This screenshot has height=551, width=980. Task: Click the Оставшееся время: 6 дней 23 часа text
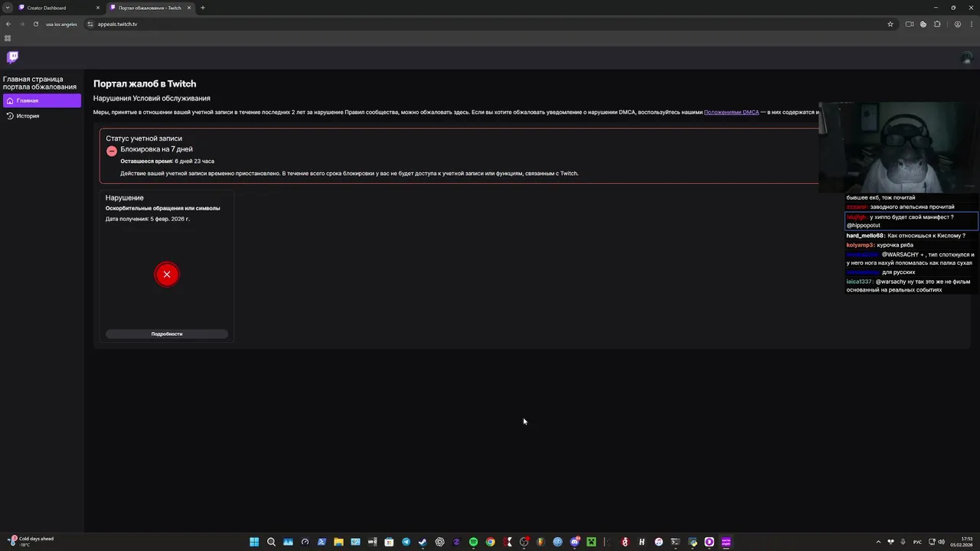[167, 161]
